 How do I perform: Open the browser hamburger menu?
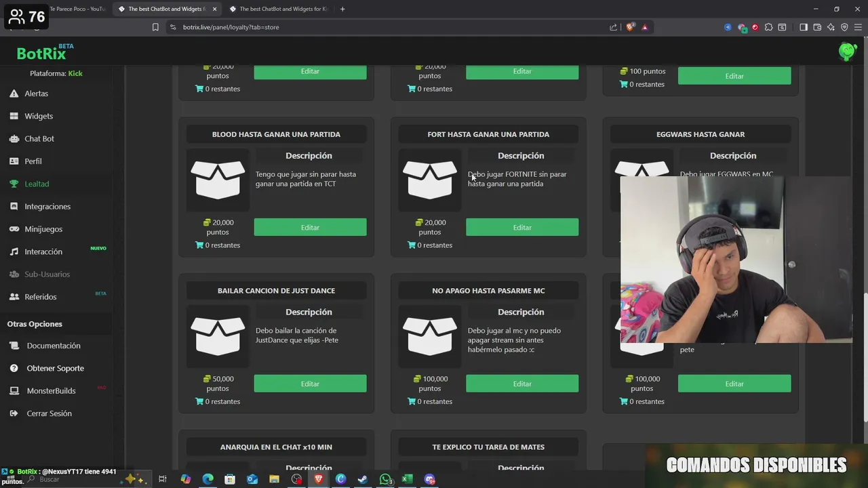(858, 27)
